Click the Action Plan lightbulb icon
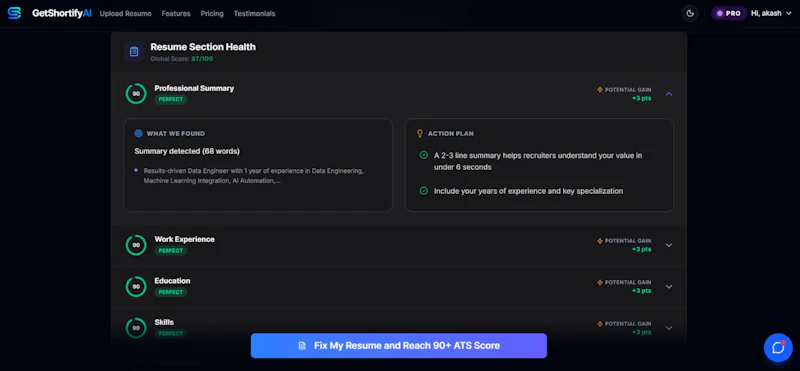The image size is (800, 371). pyautogui.click(x=420, y=133)
